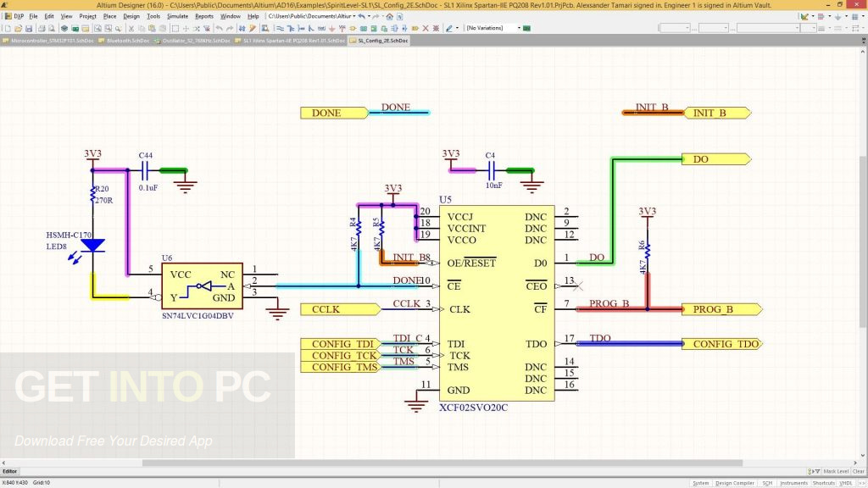Click the Home page icon in navigation bar
The width and height of the screenshot is (868, 488).
pyautogui.click(x=390, y=16)
